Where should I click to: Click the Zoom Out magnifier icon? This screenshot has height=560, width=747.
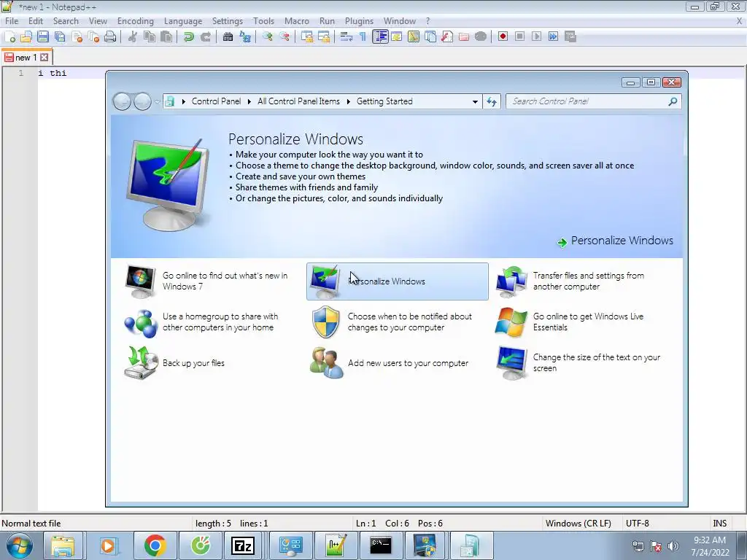[x=285, y=36]
